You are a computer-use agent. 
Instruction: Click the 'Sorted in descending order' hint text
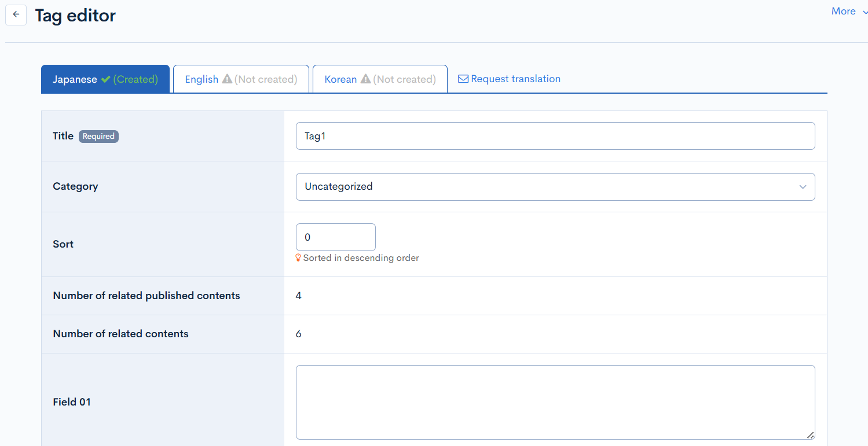click(361, 258)
